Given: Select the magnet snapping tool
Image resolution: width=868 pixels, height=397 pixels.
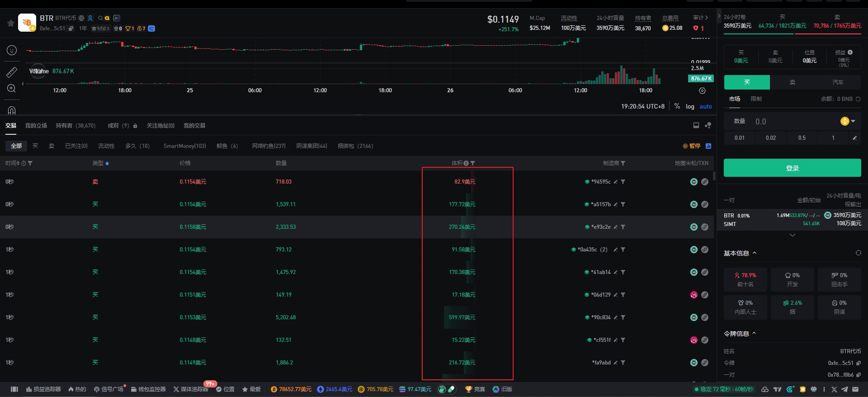Looking at the screenshot, I should (x=12, y=110).
